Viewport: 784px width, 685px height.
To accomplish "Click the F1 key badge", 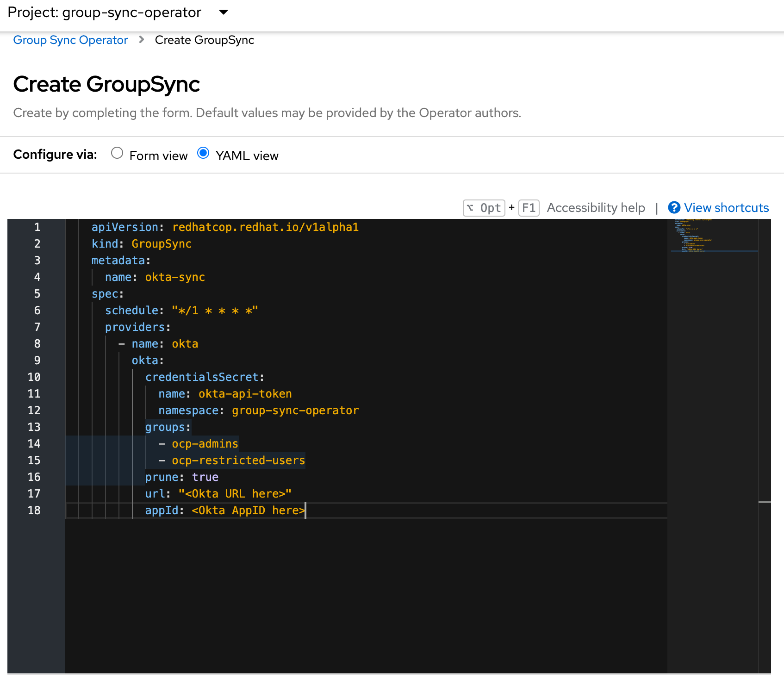I will coord(529,207).
